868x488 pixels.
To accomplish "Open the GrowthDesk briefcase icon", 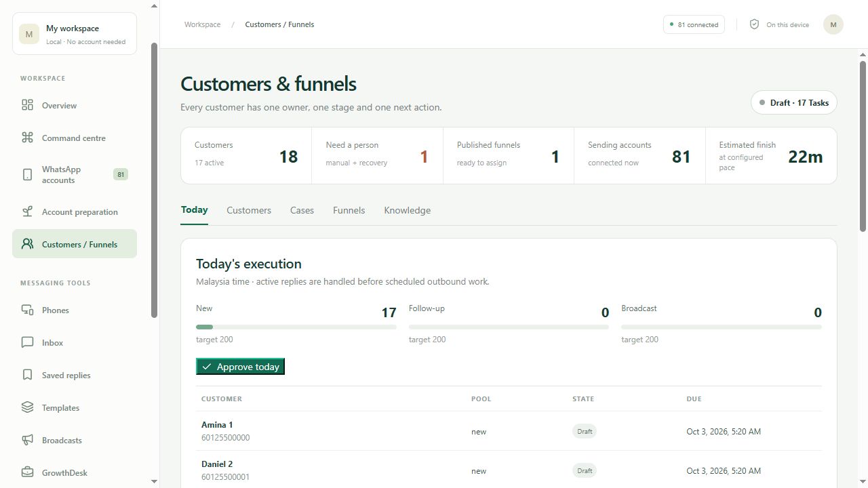I will pyautogui.click(x=27, y=472).
